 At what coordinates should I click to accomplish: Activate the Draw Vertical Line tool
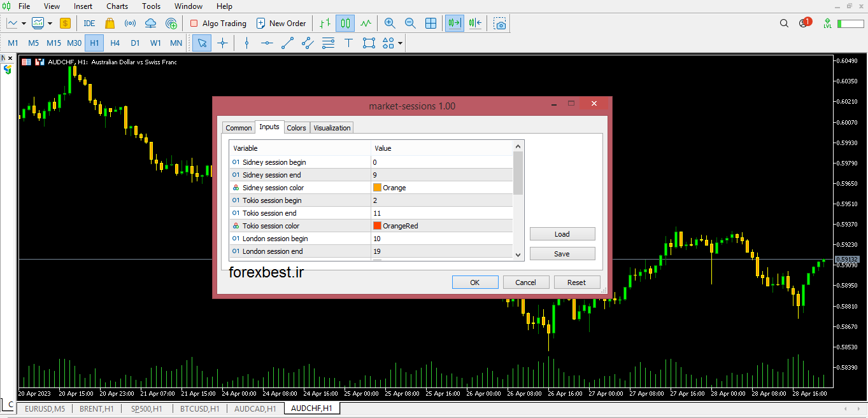tap(246, 43)
